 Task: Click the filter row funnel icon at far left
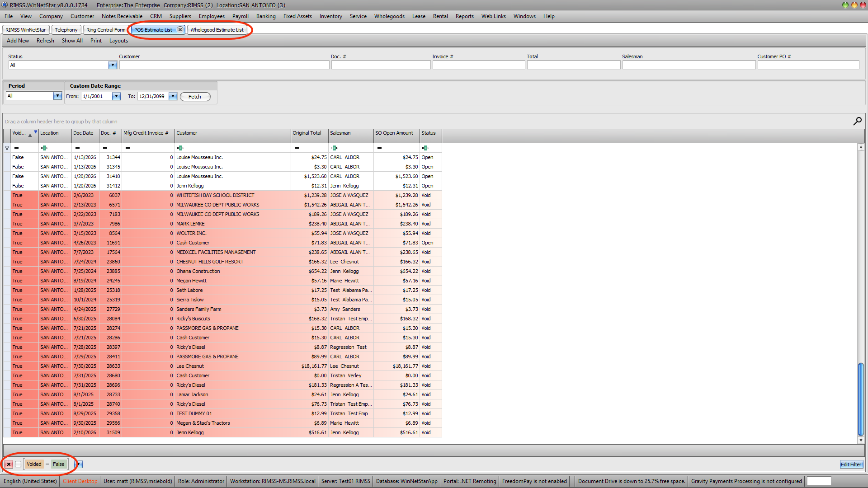pos(7,148)
